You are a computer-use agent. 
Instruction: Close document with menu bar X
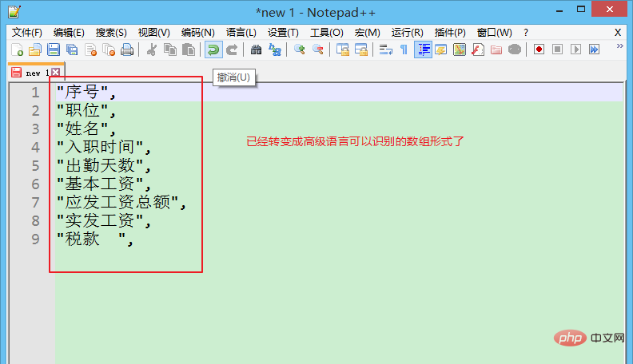point(618,33)
